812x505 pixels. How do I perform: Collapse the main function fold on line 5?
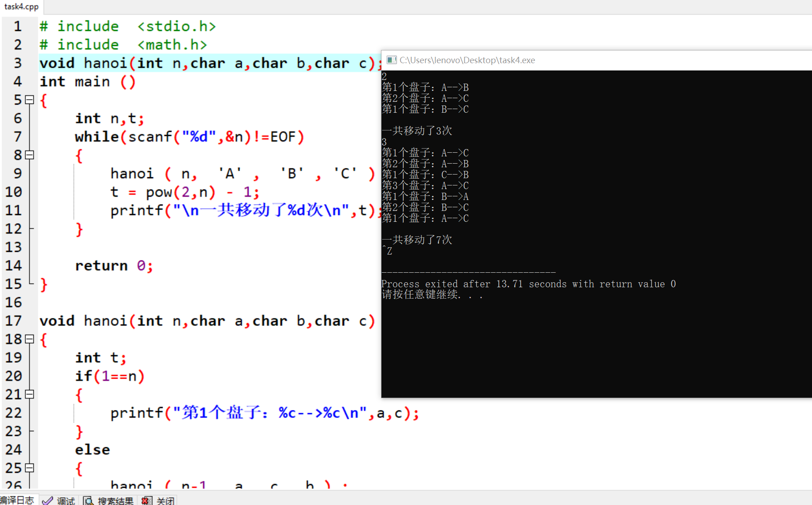tap(30, 100)
